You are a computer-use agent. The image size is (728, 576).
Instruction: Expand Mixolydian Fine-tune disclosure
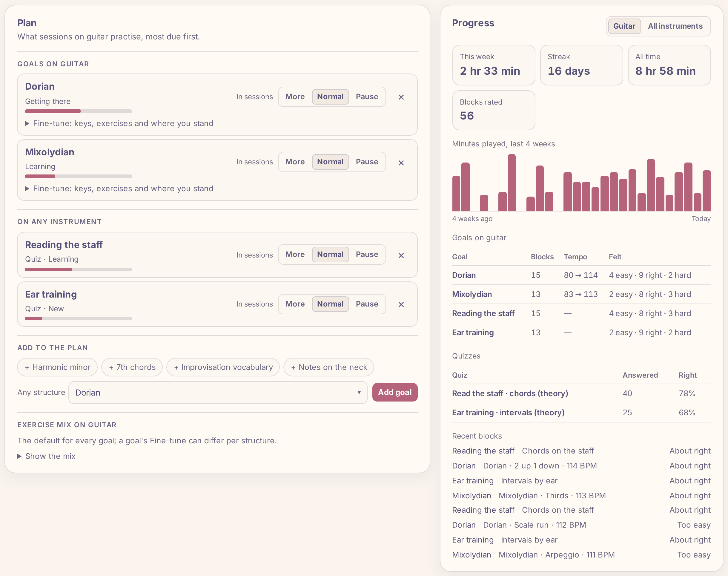[x=119, y=189]
